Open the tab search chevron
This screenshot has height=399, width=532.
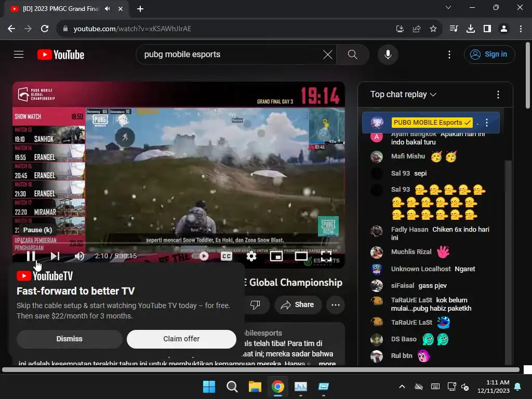click(448, 7)
